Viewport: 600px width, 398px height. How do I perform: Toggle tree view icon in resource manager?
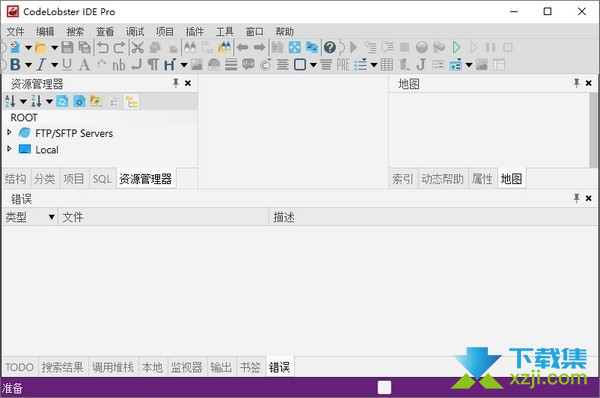[132, 102]
